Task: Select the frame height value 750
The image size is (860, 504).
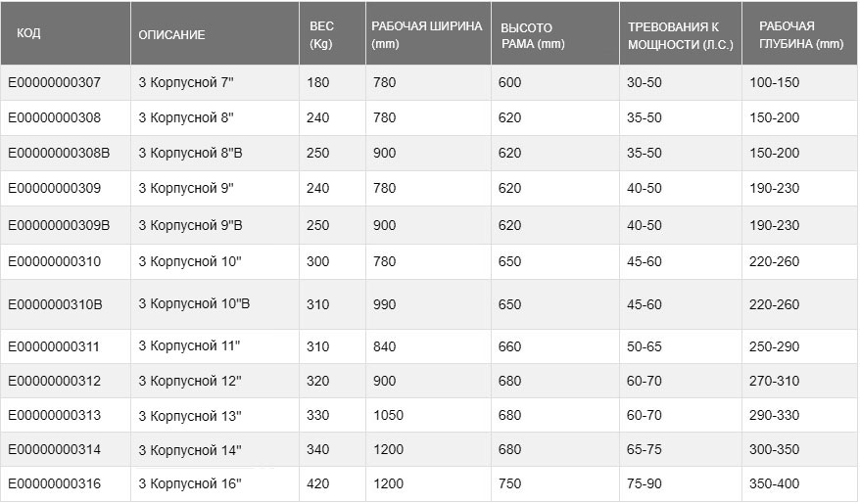Action: click(509, 484)
